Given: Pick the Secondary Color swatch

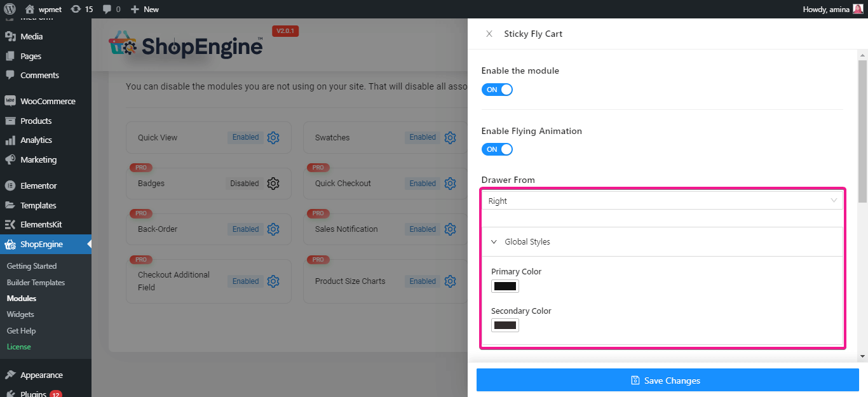Looking at the screenshot, I should 505,325.
